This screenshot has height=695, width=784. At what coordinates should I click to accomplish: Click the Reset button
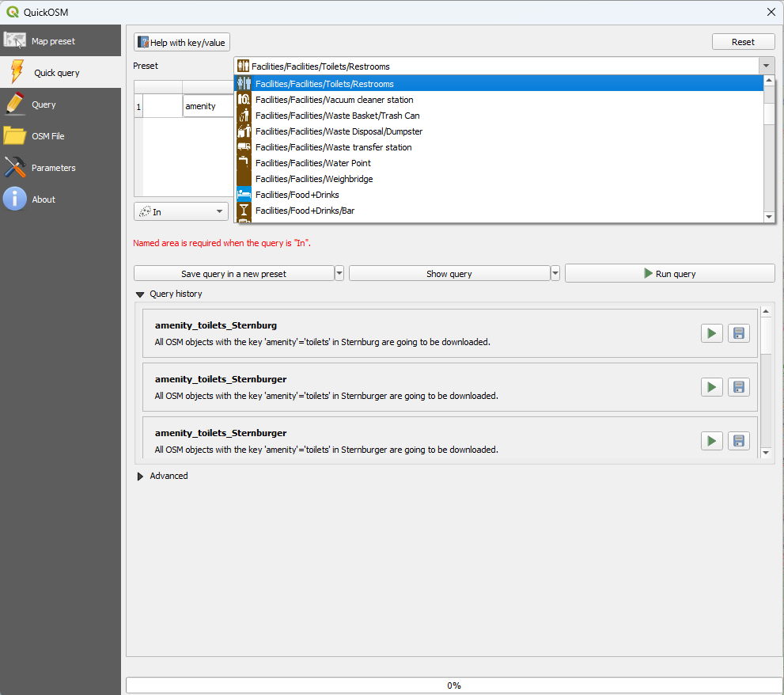pos(743,40)
